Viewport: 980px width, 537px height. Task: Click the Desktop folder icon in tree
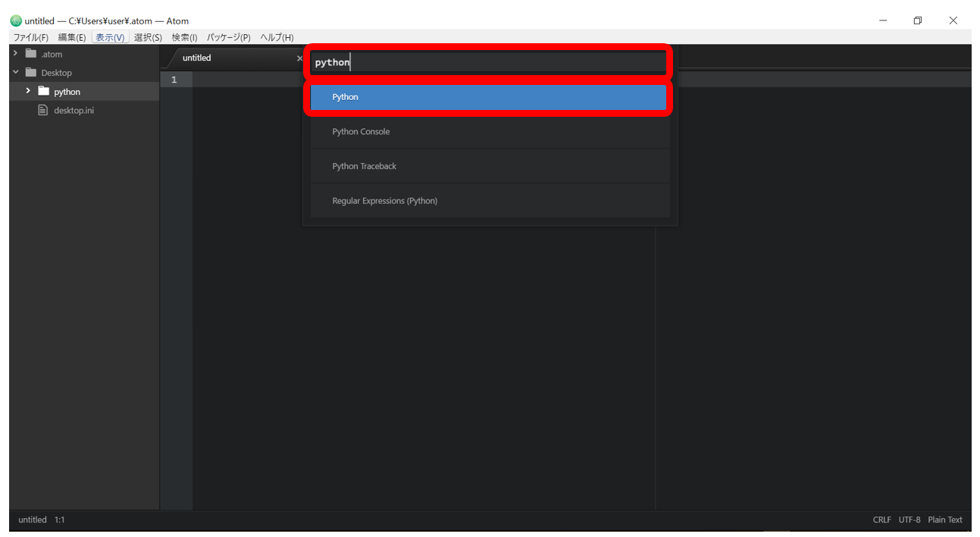tap(31, 73)
